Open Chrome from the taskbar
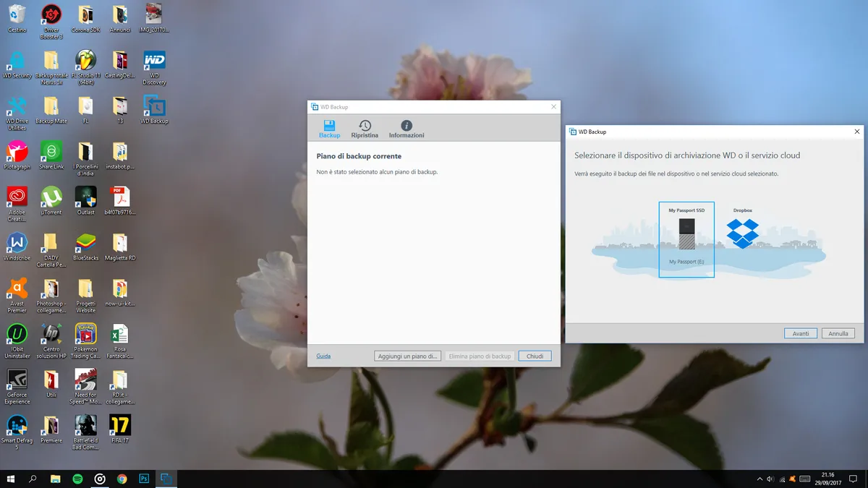This screenshot has height=488, width=868. click(x=122, y=479)
